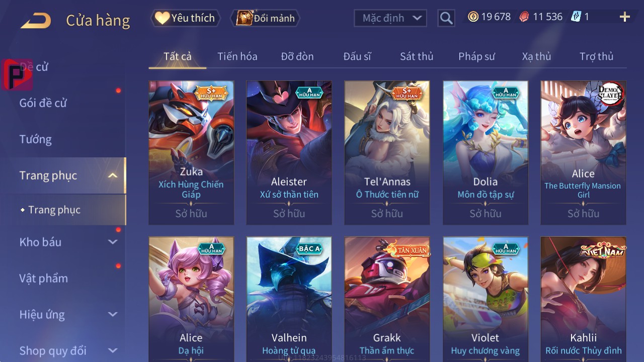Tap the heart icon in Yêu thích

click(162, 18)
